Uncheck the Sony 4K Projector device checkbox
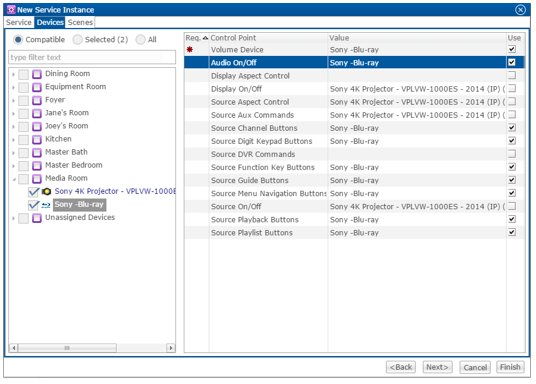Image resolution: width=536 pixels, height=384 pixels. [34, 191]
